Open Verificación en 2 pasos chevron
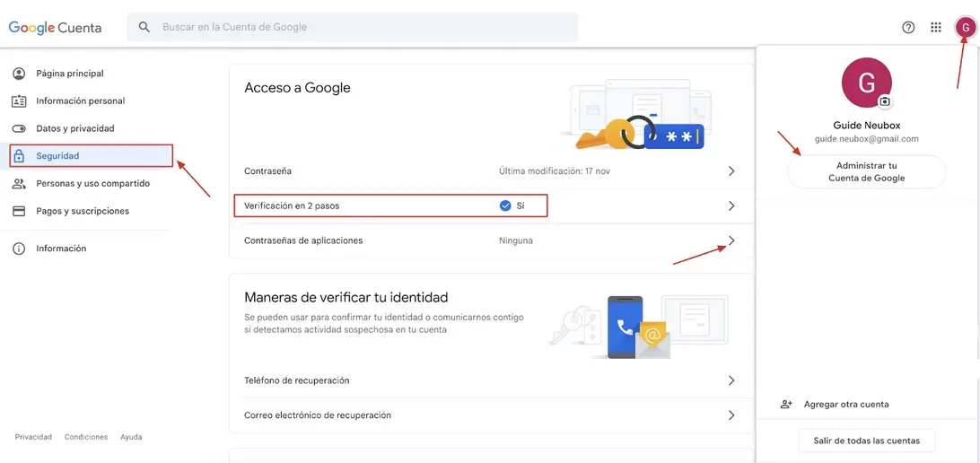Viewport: 980px width, 463px height. point(731,205)
